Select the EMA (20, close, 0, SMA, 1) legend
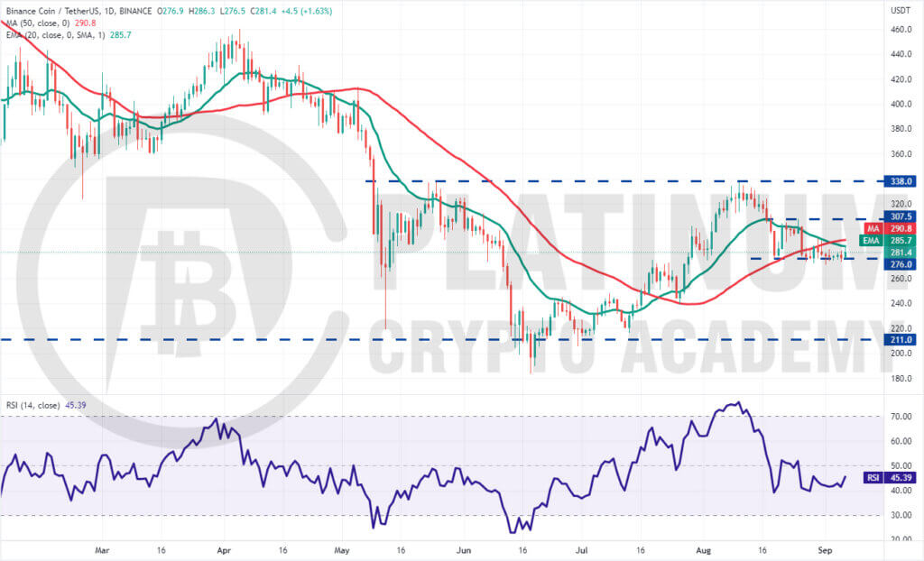Screen dimensions: 924x561 tap(55, 35)
